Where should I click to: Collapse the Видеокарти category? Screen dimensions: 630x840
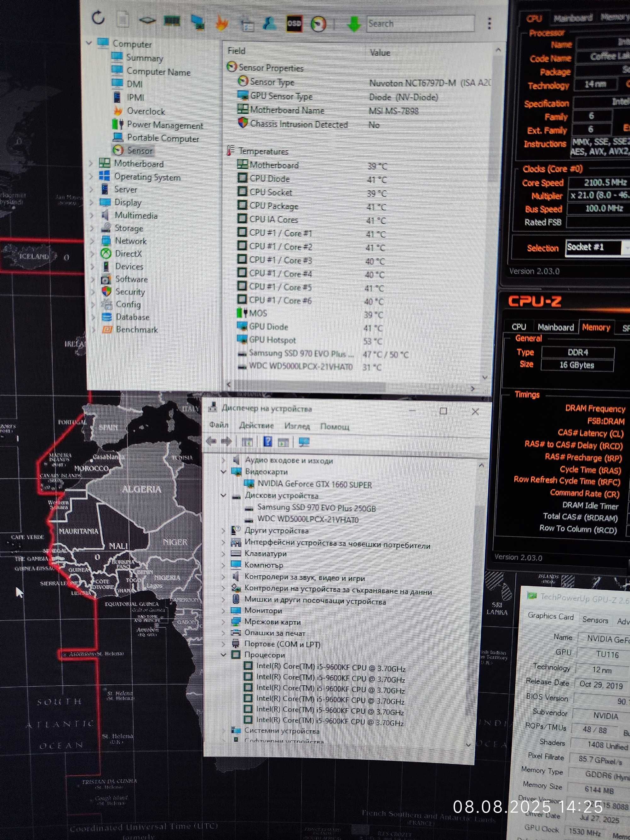(x=223, y=471)
